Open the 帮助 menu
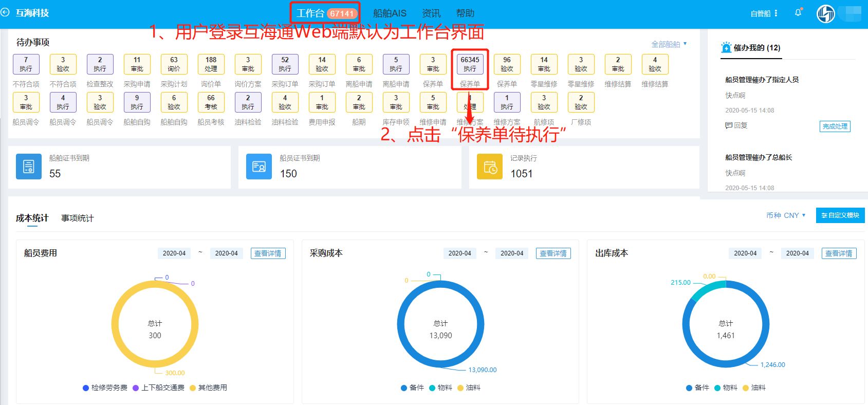 click(x=465, y=13)
